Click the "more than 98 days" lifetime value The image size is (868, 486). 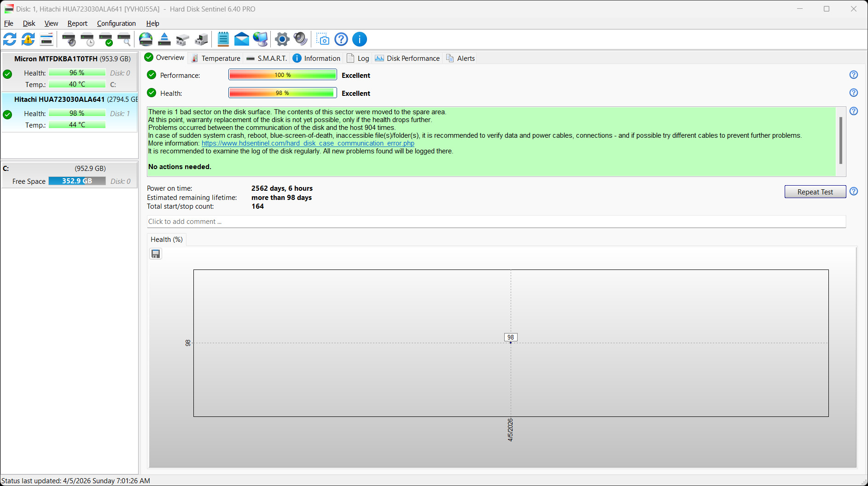(x=281, y=198)
